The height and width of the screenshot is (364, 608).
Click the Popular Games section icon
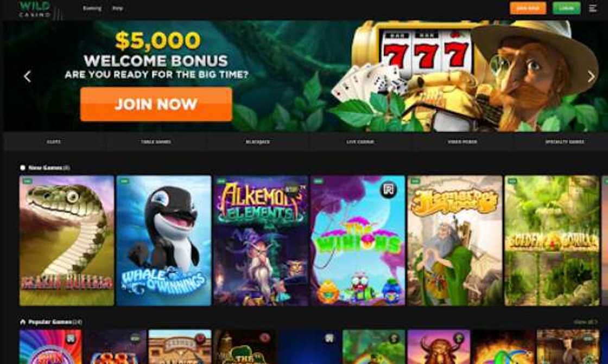tap(22, 322)
